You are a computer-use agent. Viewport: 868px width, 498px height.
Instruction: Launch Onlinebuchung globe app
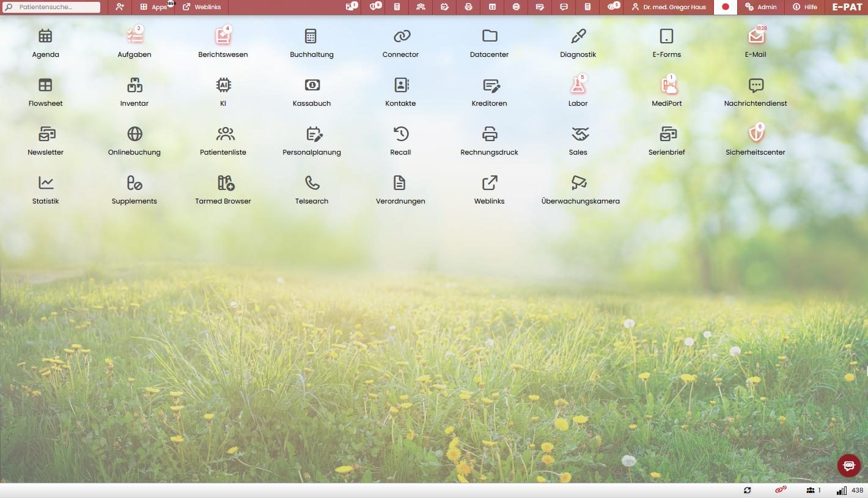tap(134, 140)
